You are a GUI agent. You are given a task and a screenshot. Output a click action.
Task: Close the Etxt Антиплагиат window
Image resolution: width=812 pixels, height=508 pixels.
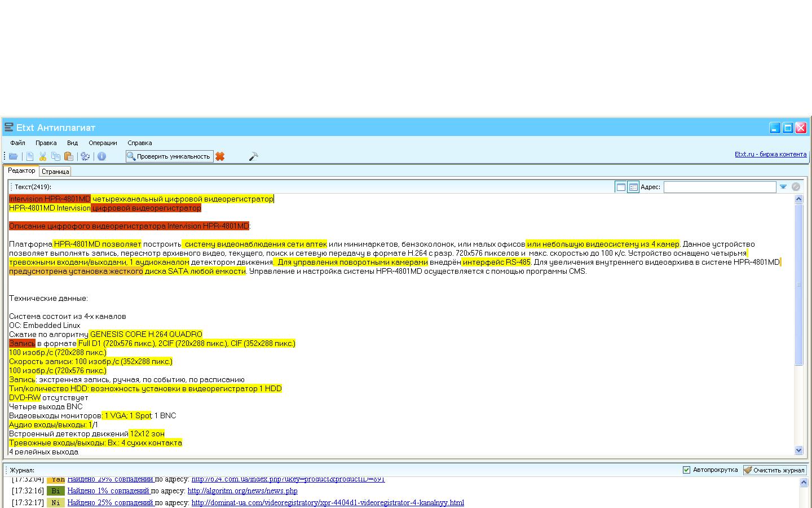click(x=801, y=128)
